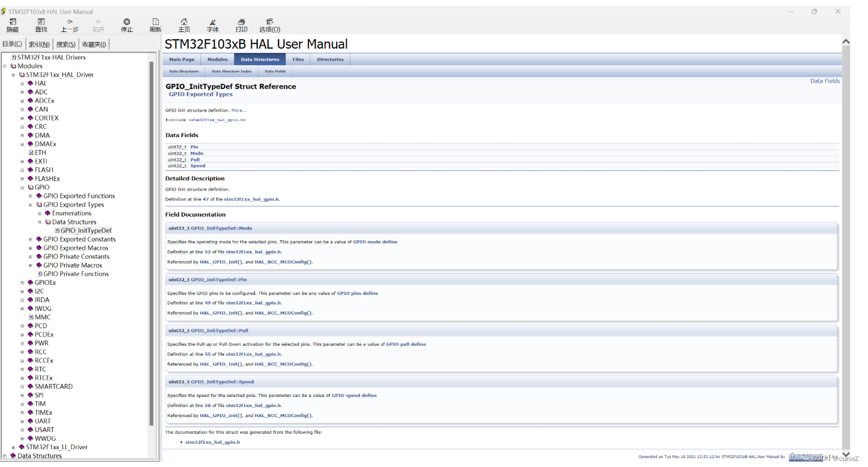Follow the GPIO Exported Types link
Viewport: 868px width, 467px height.
[200, 94]
